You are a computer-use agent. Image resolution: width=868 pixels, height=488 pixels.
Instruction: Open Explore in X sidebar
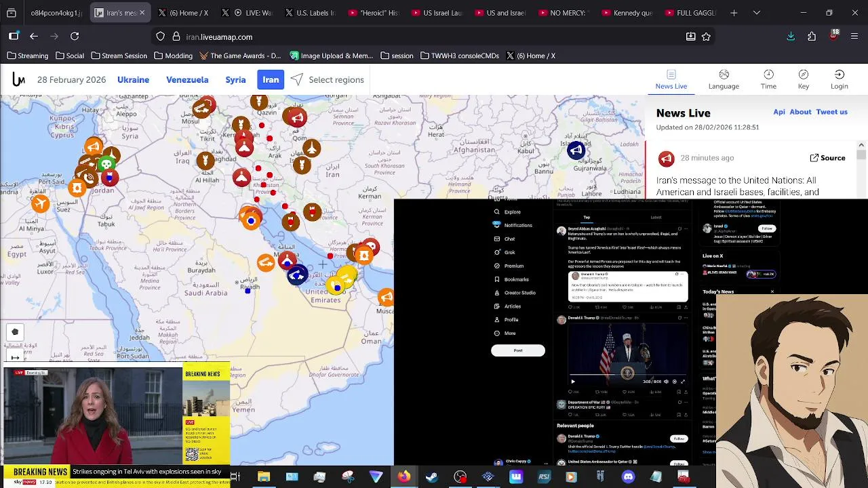point(507,212)
